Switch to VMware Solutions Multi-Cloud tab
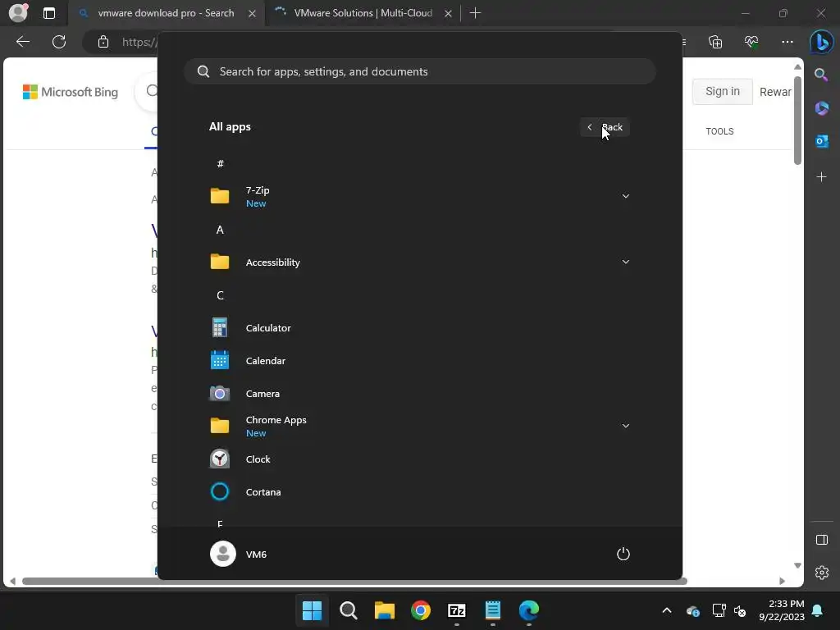 coord(363,13)
